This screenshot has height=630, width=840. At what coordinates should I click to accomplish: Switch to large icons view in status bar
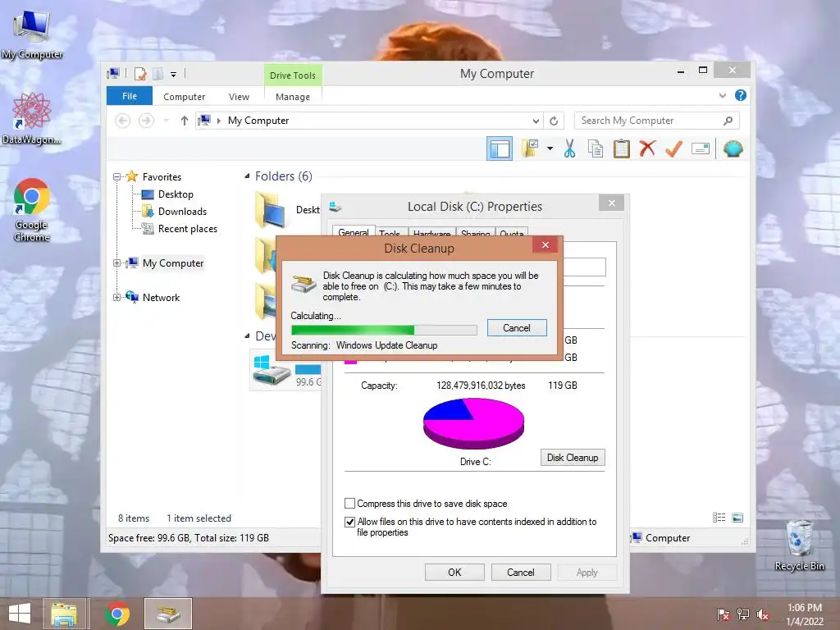(x=737, y=518)
